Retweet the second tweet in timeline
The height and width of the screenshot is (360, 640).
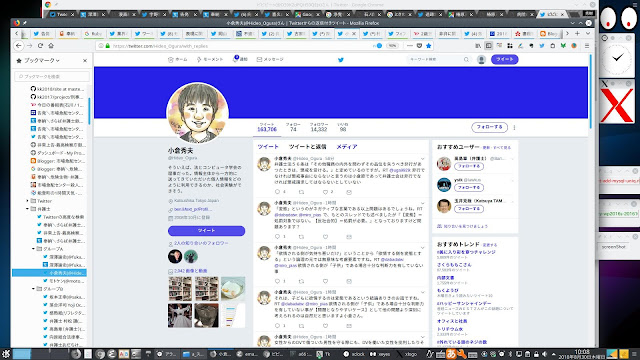(301, 237)
